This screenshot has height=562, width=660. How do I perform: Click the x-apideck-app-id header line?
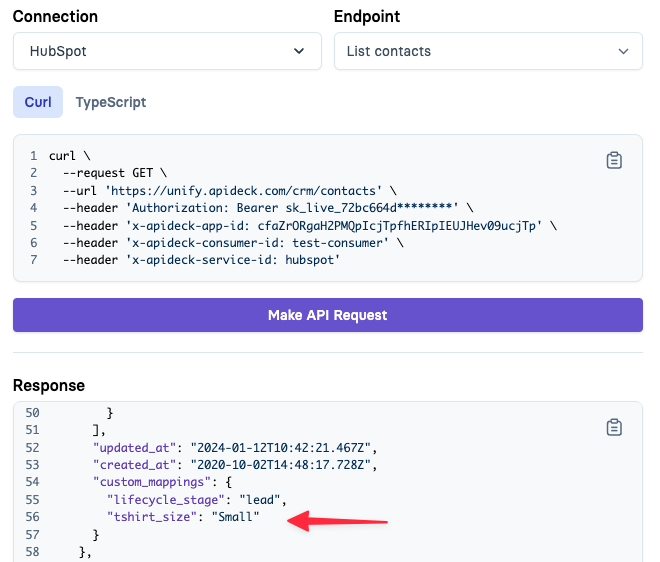coord(310,226)
